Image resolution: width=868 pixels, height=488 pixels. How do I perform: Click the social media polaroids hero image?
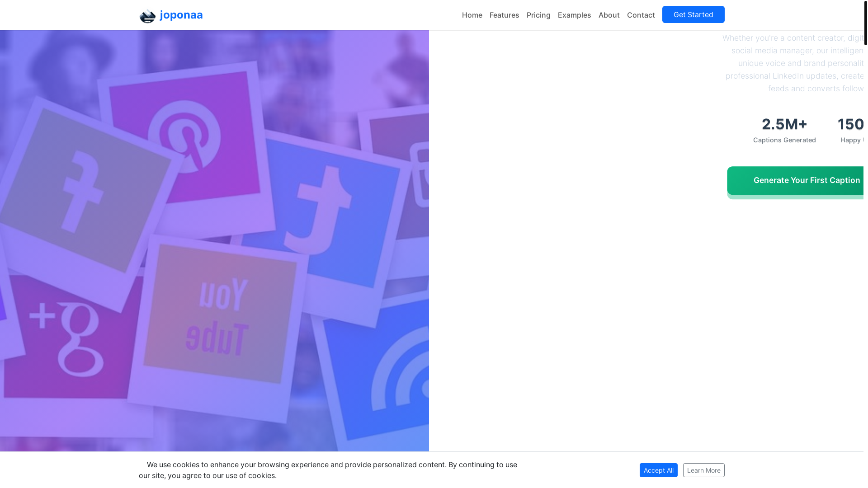click(x=214, y=240)
